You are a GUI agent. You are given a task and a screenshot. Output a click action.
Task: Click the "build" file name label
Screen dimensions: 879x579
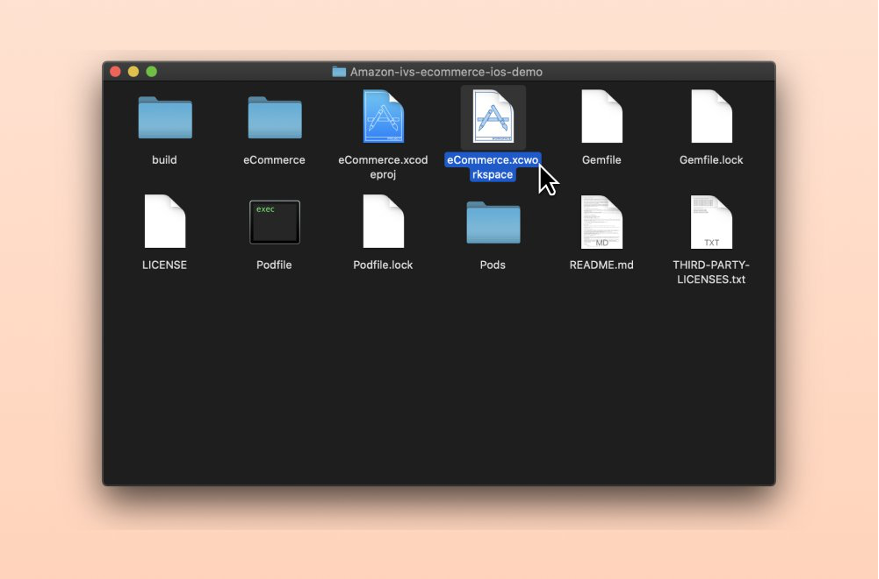(x=164, y=160)
